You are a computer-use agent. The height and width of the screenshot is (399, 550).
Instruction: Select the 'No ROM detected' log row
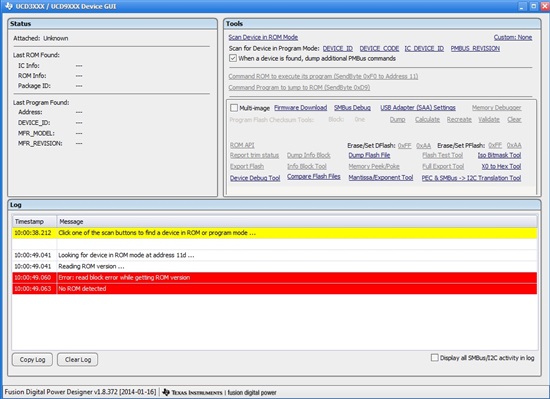click(275, 289)
